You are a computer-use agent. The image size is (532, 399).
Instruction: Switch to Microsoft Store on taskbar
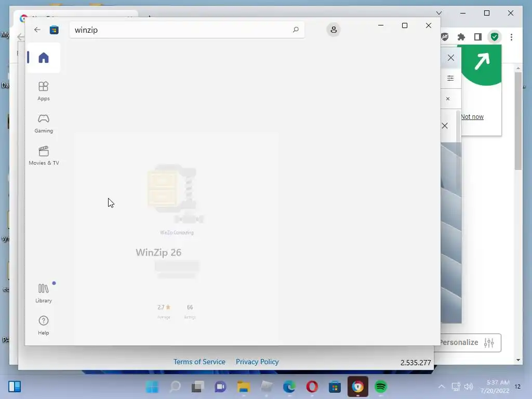pos(335,387)
